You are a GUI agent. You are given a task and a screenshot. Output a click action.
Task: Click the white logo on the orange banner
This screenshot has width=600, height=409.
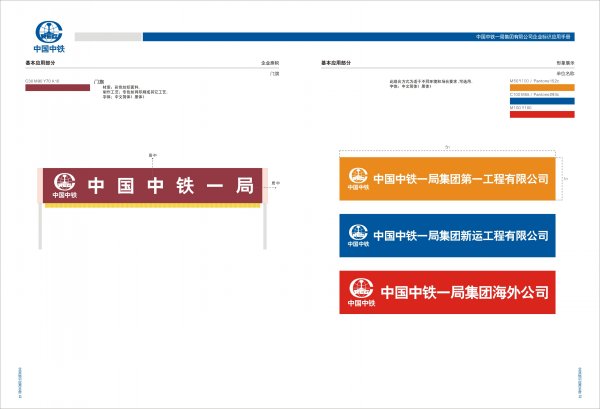(x=357, y=179)
